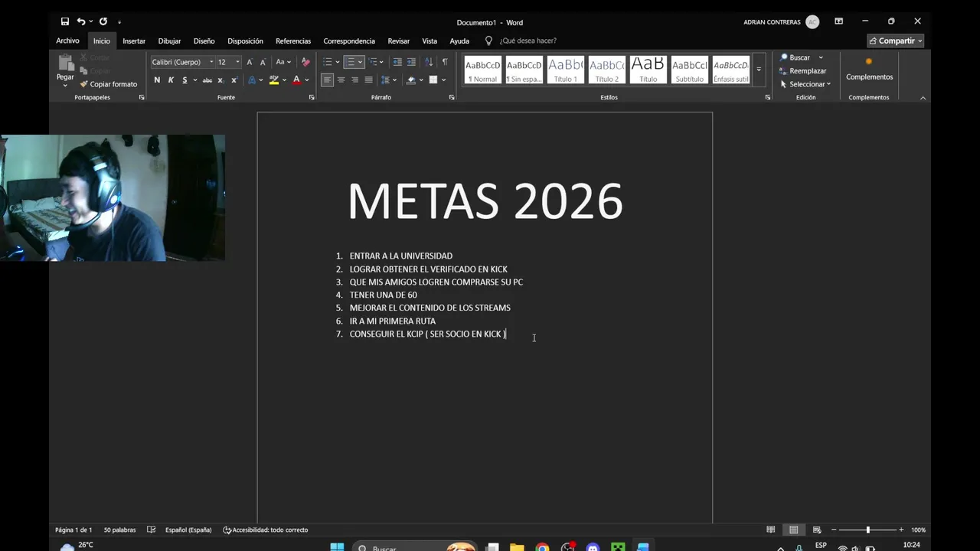Click 50 palabras word count
980x551 pixels.
pyautogui.click(x=119, y=530)
